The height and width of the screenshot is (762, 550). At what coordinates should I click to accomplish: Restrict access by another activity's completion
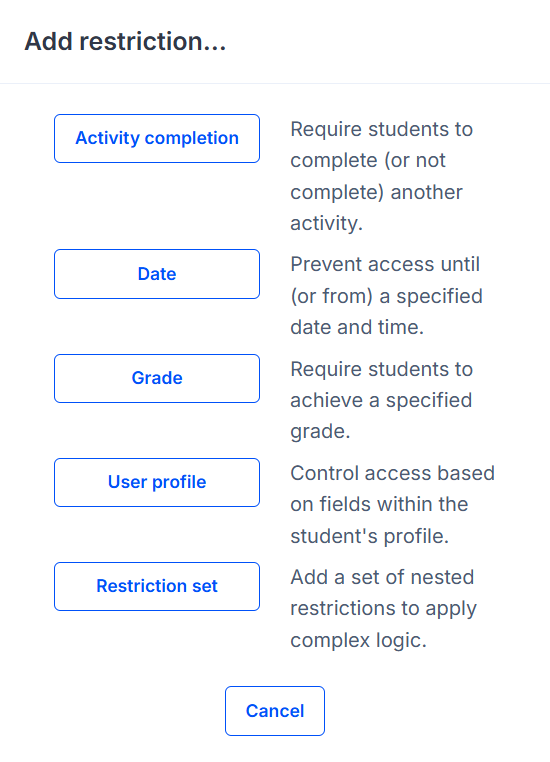(157, 139)
